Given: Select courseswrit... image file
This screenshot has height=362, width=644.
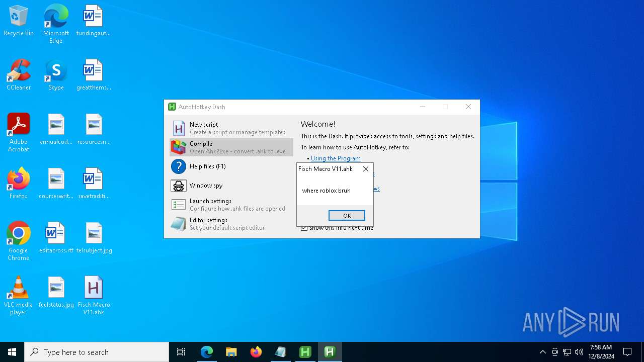Looking at the screenshot, I should tap(56, 184).
